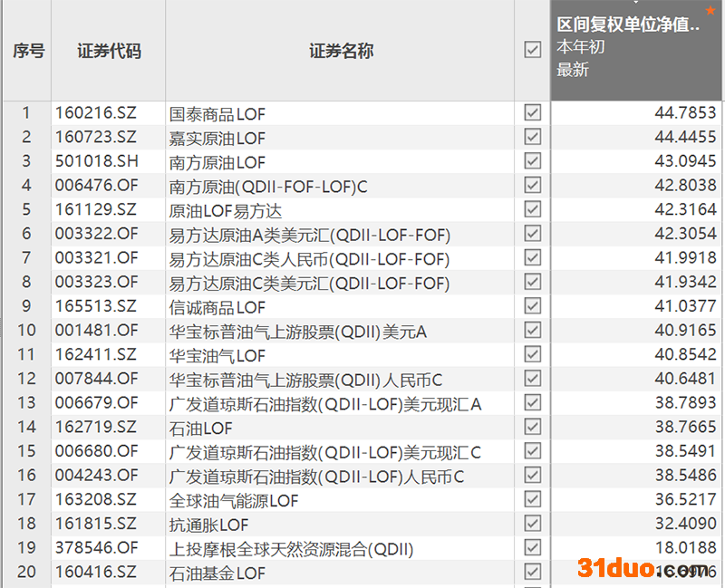This screenshot has height=588, width=725.
Task: Toggle checkbox for 上投摩根全球天然资源混合(QDII)
Action: (x=532, y=547)
